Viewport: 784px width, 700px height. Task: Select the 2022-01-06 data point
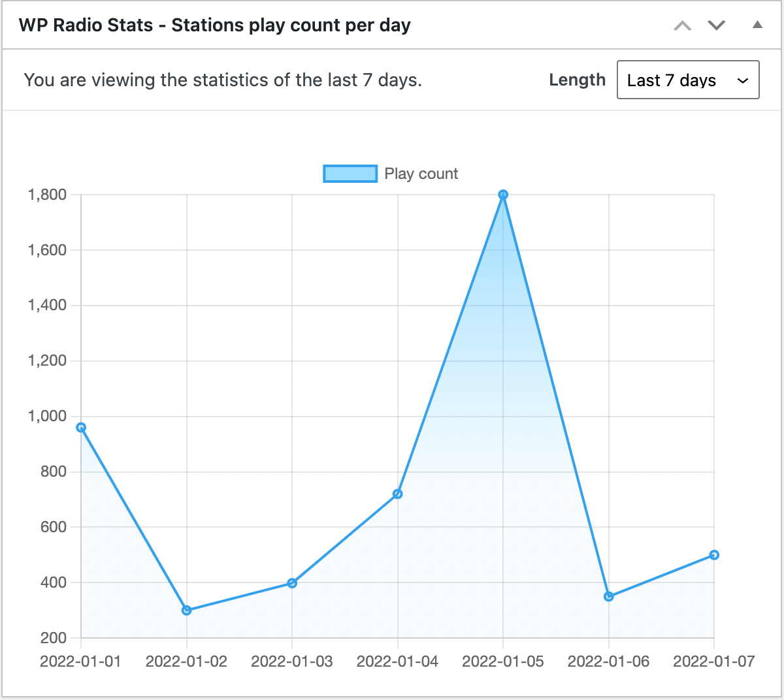(x=609, y=597)
